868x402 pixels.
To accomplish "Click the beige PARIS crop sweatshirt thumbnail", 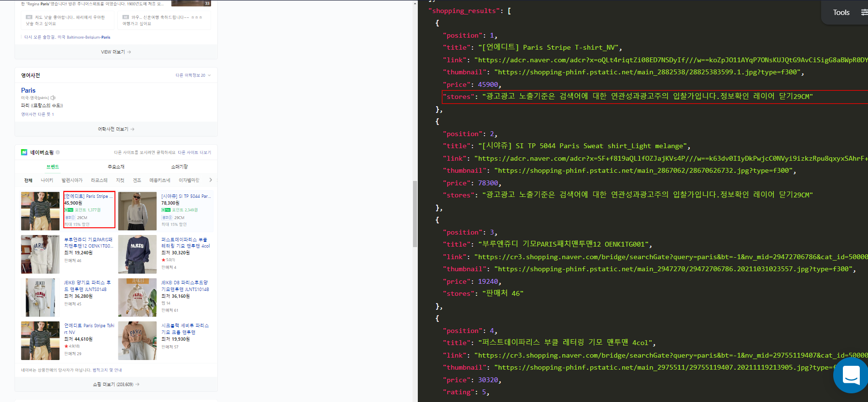I will 138,341.
